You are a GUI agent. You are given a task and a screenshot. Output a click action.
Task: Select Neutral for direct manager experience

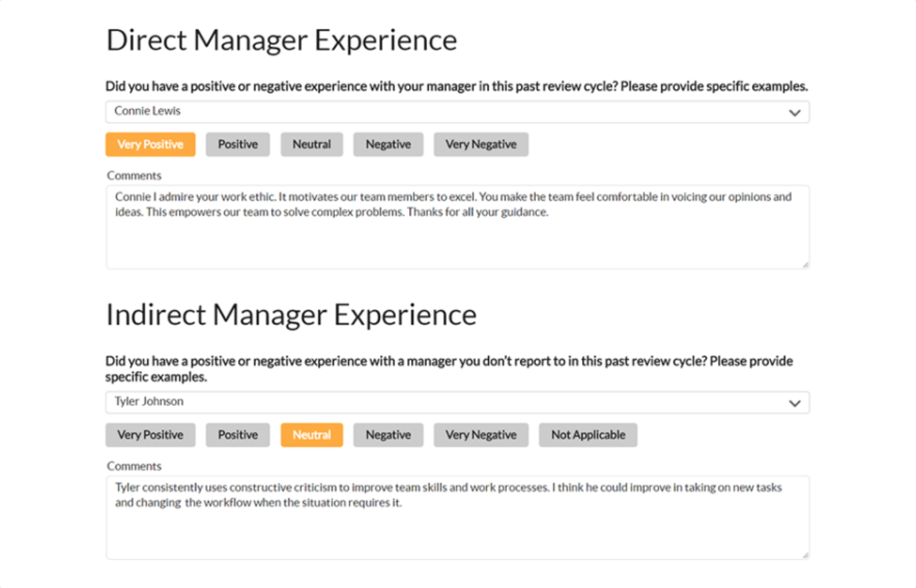312,144
